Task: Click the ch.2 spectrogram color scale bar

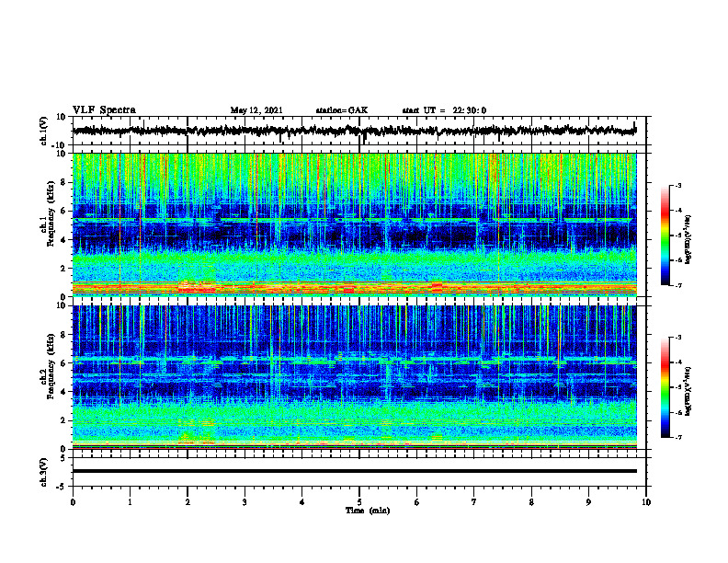Action: tap(665, 387)
